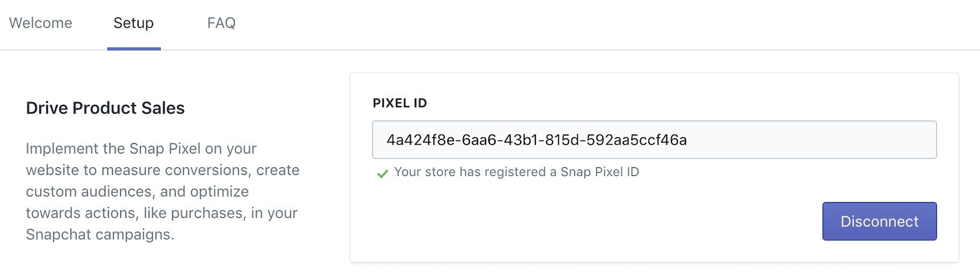Image resolution: width=980 pixels, height=276 pixels.
Task: Click the text line 'custom audiences, and optimize'
Action: (137, 192)
